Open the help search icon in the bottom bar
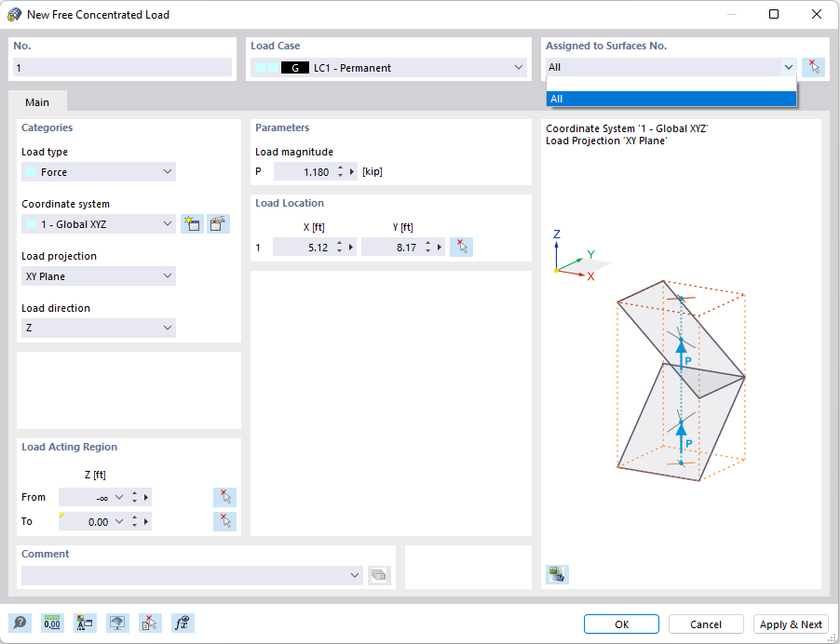 pyautogui.click(x=20, y=624)
